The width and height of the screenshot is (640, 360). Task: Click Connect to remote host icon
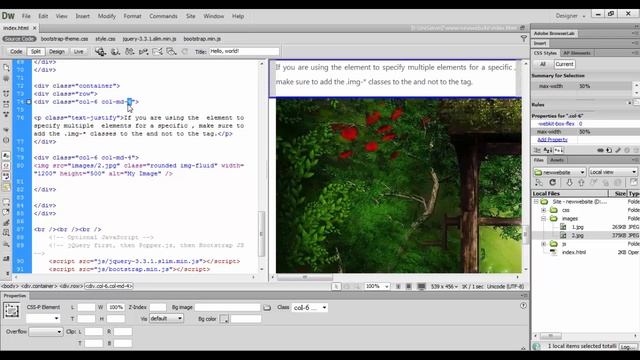coord(539,182)
